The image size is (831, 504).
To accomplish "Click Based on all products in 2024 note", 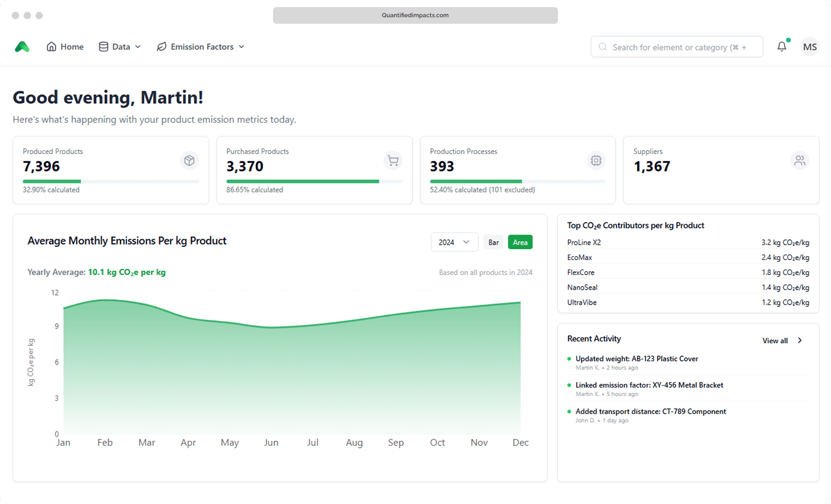I will (486, 272).
